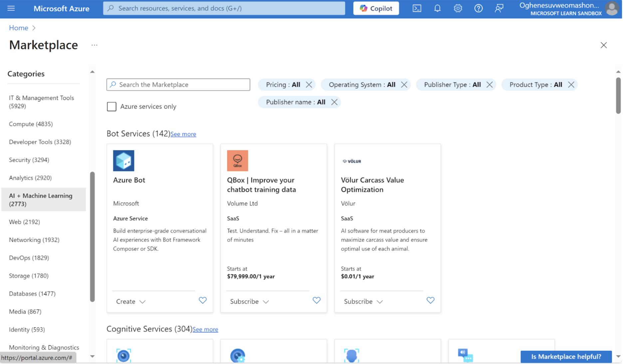Image resolution: width=623 pixels, height=364 pixels.
Task: Select the Web category
Action: click(44, 222)
